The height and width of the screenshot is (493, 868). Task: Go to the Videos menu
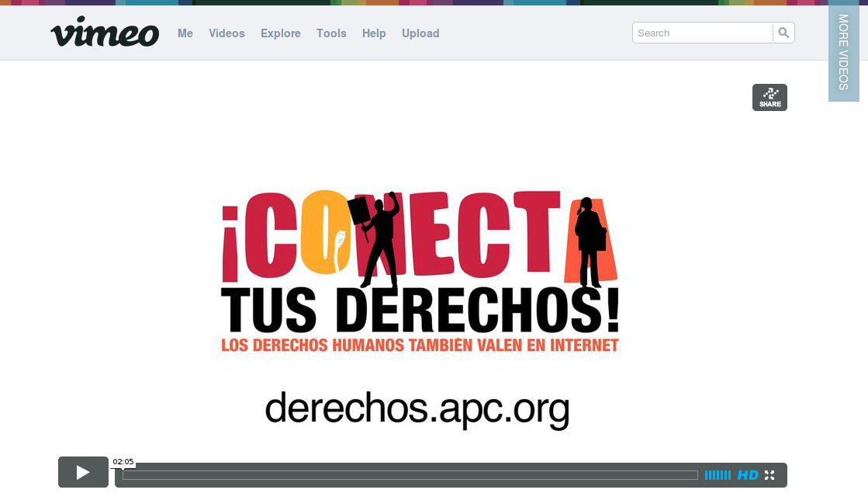227,33
